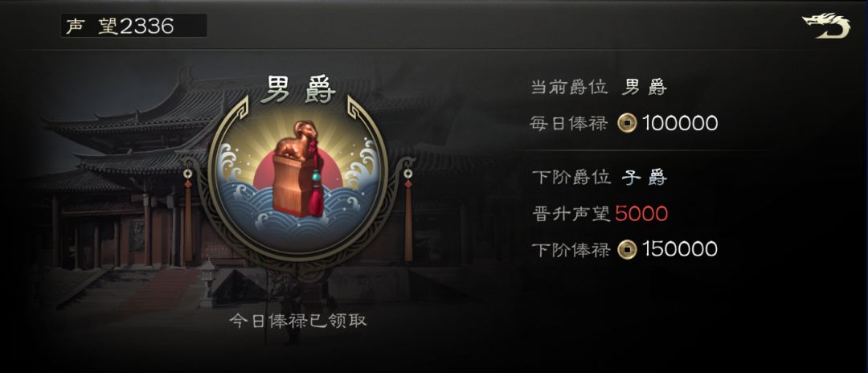Viewport: 868px width, 373px height.
Task: Click 今日俸禄已领取 status text
Action: click(298, 321)
